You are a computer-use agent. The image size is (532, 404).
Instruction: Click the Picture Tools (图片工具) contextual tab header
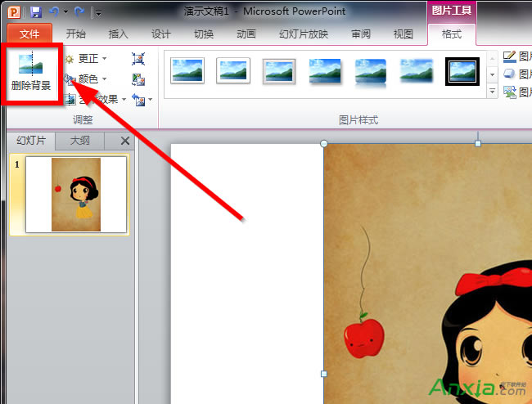click(452, 11)
